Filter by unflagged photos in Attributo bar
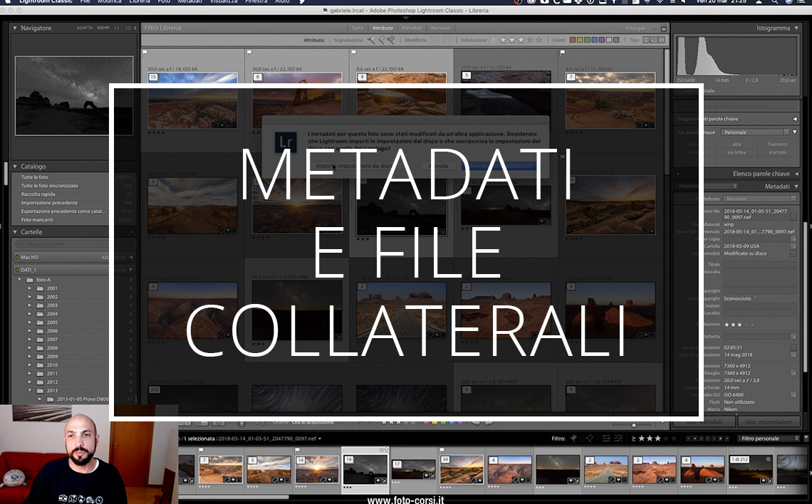The image size is (812, 504). pyautogui.click(x=381, y=40)
